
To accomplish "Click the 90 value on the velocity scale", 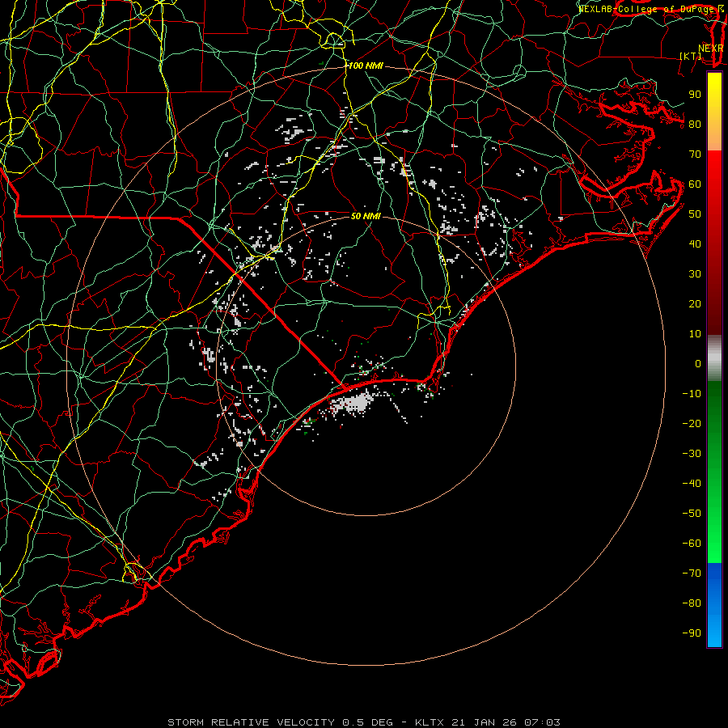I will (695, 95).
